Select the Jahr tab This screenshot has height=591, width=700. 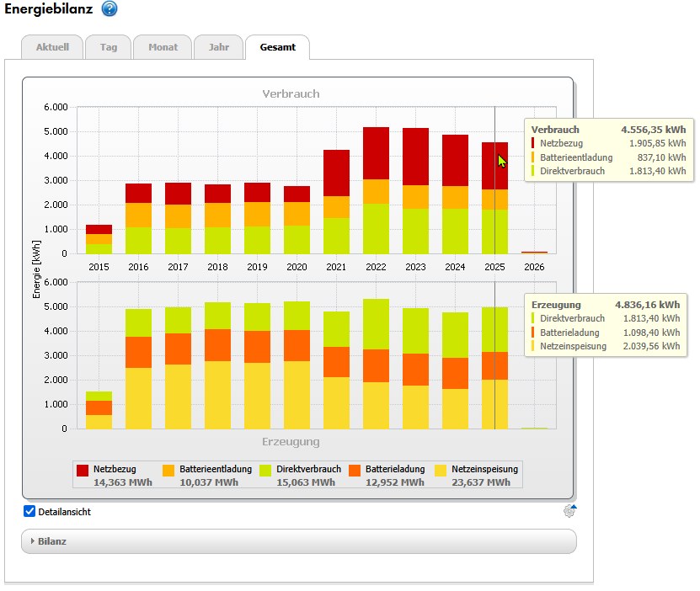(x=218, y=47)
